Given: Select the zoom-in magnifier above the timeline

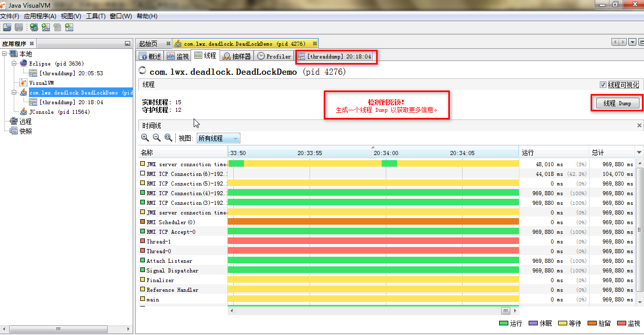Looking at the screenshot, I should (145, 138).
